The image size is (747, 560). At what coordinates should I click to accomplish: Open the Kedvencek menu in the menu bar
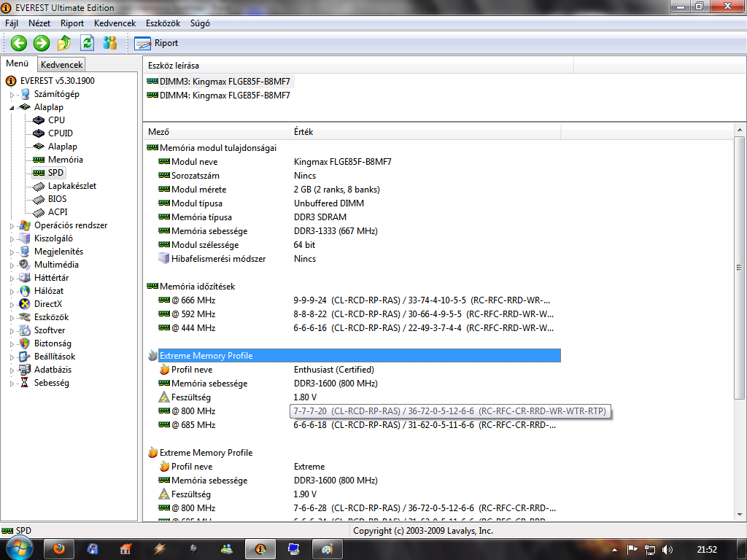coord(115,23)
